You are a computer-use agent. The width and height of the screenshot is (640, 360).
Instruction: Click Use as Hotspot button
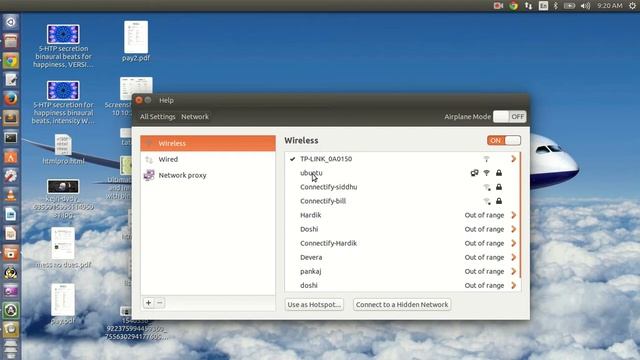tap(314, 304)
